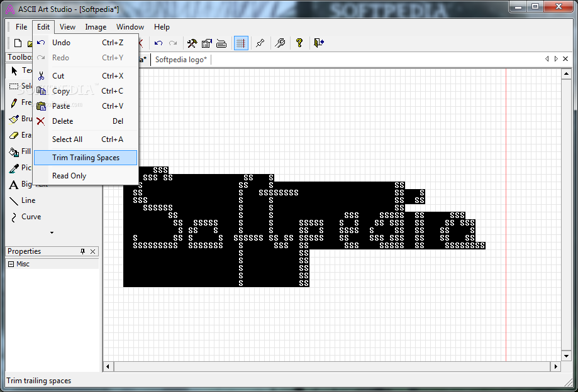Click horizontal scrollbar right arrow

(556, 367)
